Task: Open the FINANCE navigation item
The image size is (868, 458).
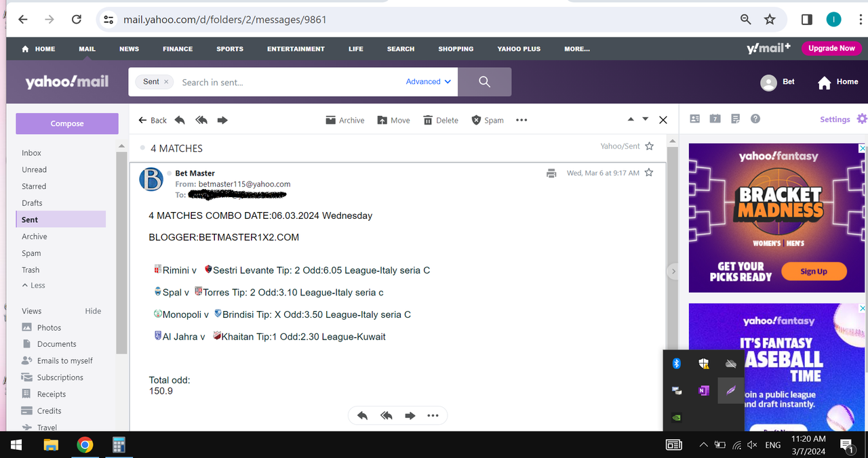Action: pyautogui.click(x=178, y=49)
